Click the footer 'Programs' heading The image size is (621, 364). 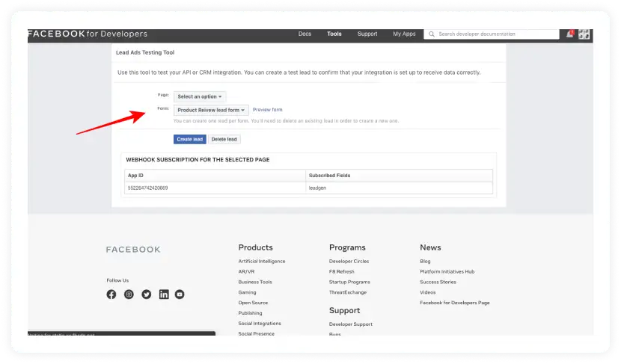[347, 247]
